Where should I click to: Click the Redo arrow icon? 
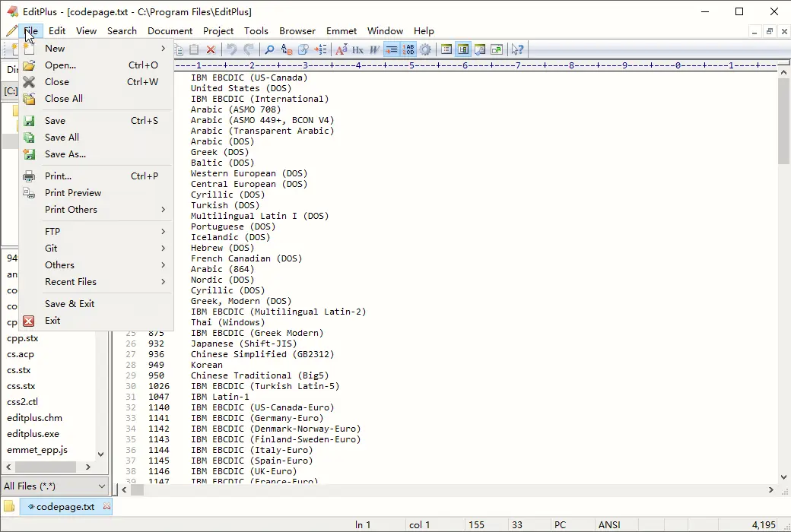pos(248,49)
